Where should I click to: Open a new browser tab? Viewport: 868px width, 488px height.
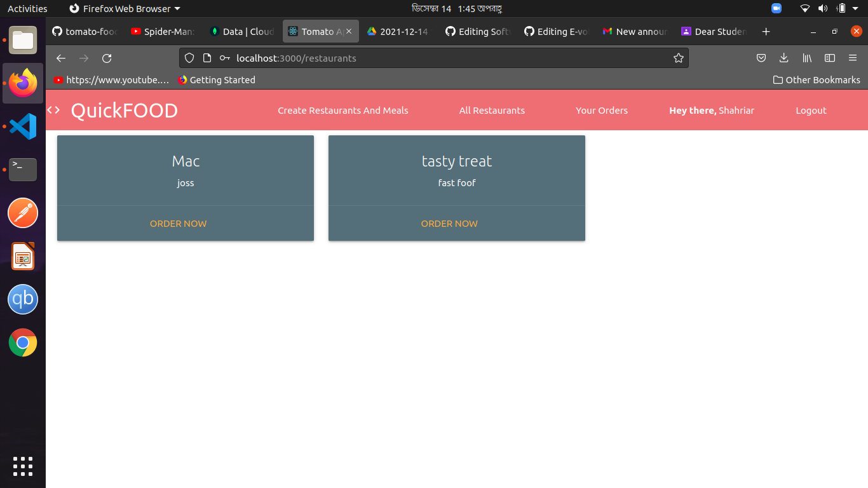point(766,31)
